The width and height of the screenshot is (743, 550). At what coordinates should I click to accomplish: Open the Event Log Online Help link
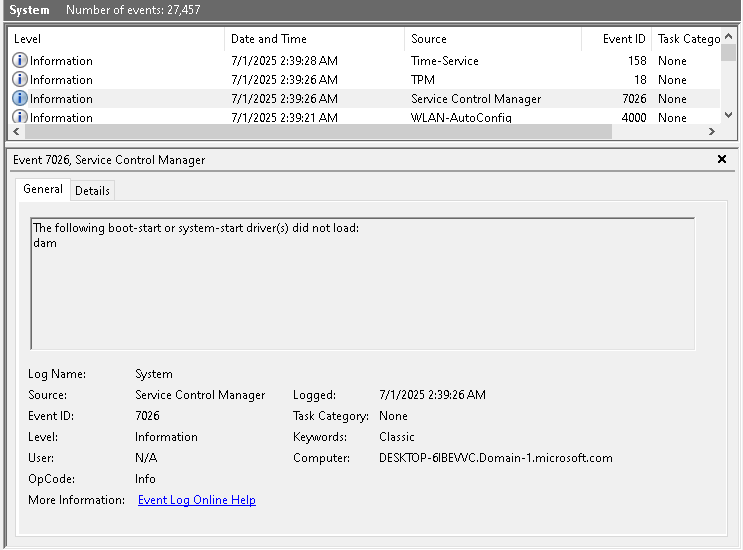(x=197, y=500)
